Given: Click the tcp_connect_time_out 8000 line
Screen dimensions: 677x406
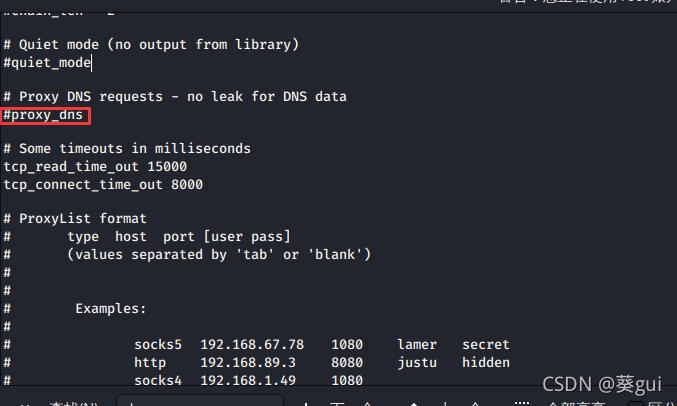Looking at the screenshot, I should (x=103, y=185).
